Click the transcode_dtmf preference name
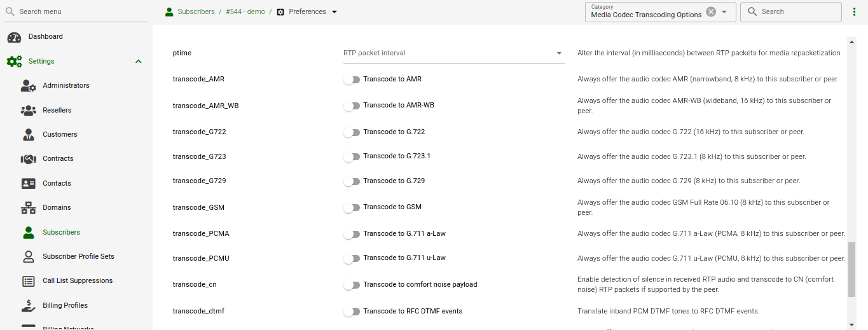 (198, 312)
